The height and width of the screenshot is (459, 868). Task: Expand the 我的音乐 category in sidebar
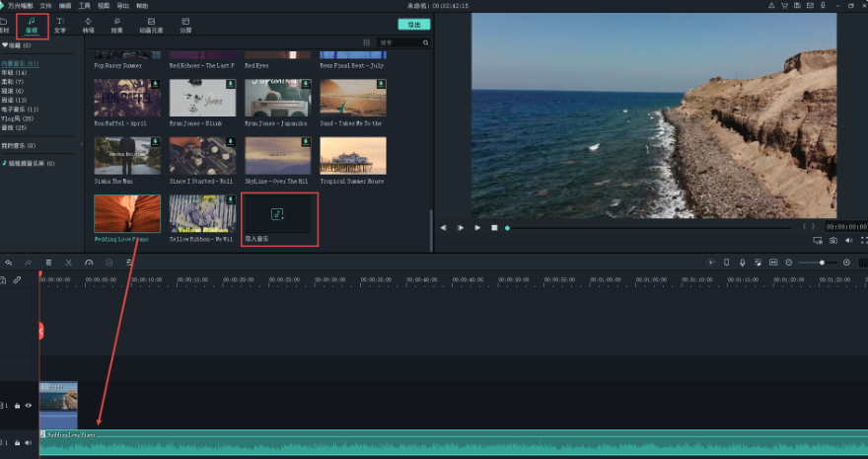[x=18, y=145]
